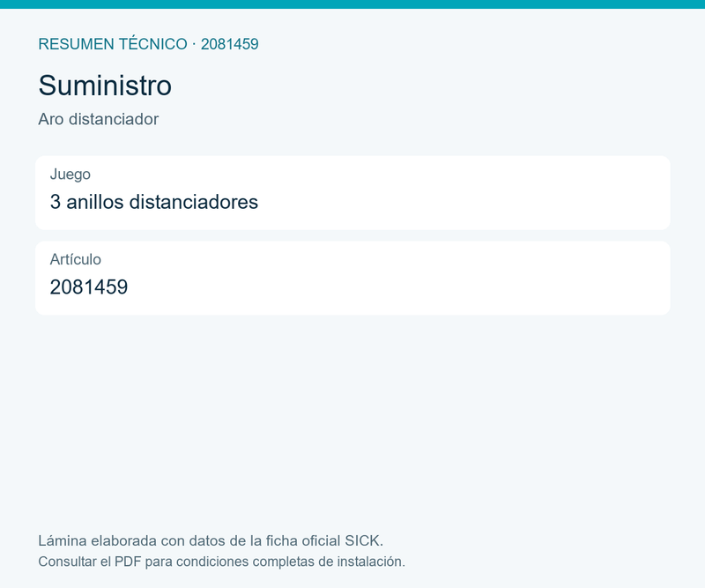
Task: Click the 'Artículo' label
Action: (76, 259)
